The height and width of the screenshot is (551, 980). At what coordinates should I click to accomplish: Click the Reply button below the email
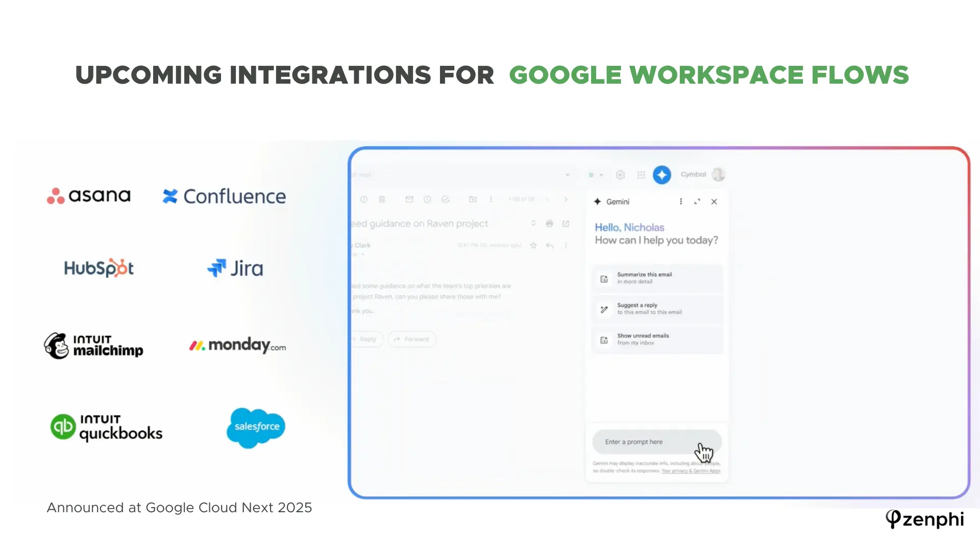point(367,339)
